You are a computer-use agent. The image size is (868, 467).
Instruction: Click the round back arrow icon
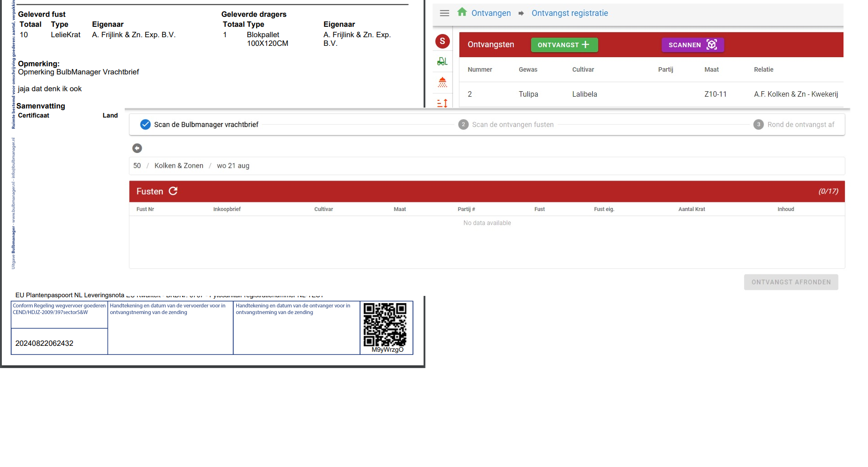(x=137, y=148)
